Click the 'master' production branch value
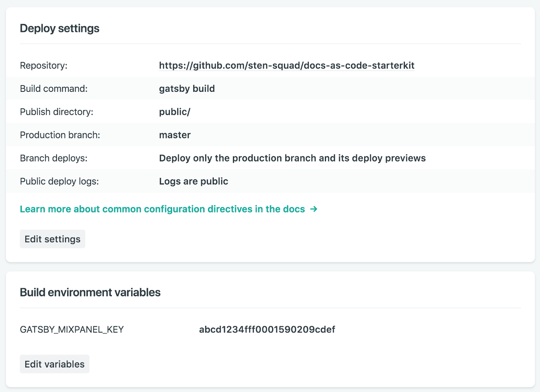Screen dimensions: 540x392 175,135
